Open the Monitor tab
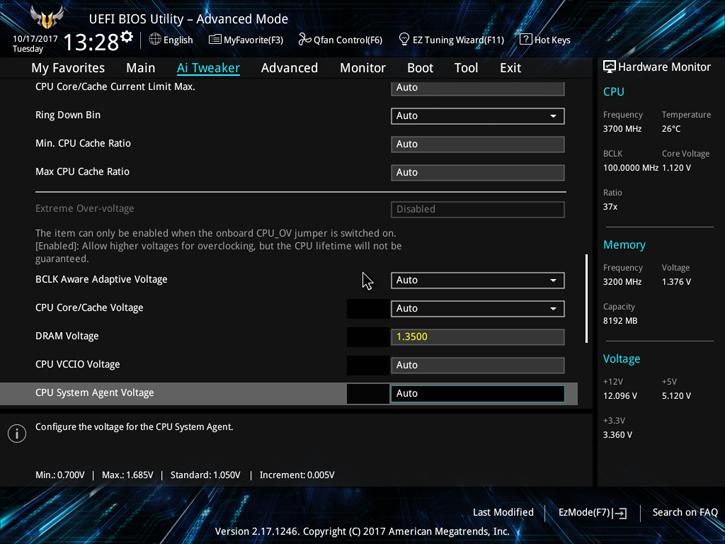 click(362, 68)
